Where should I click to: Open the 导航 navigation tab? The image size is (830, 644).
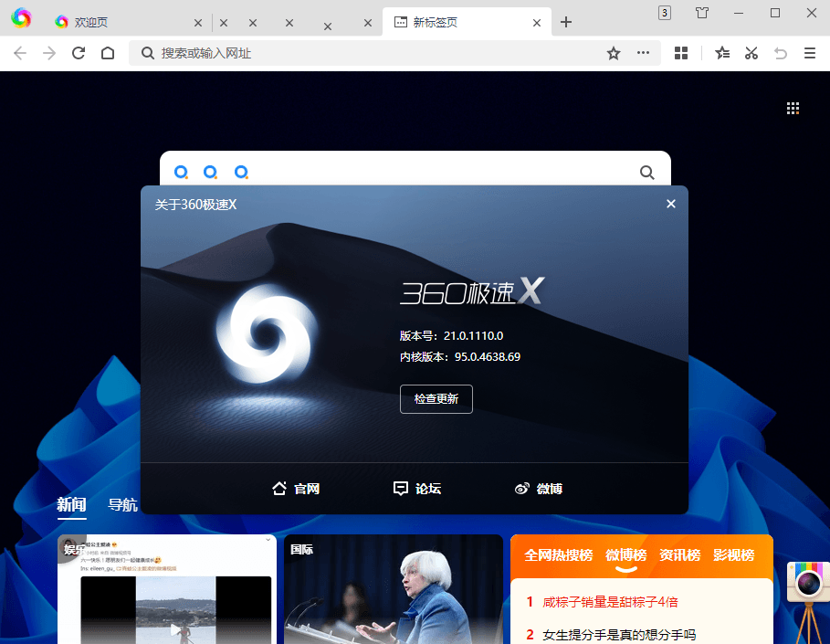click(x=122, y=504)
